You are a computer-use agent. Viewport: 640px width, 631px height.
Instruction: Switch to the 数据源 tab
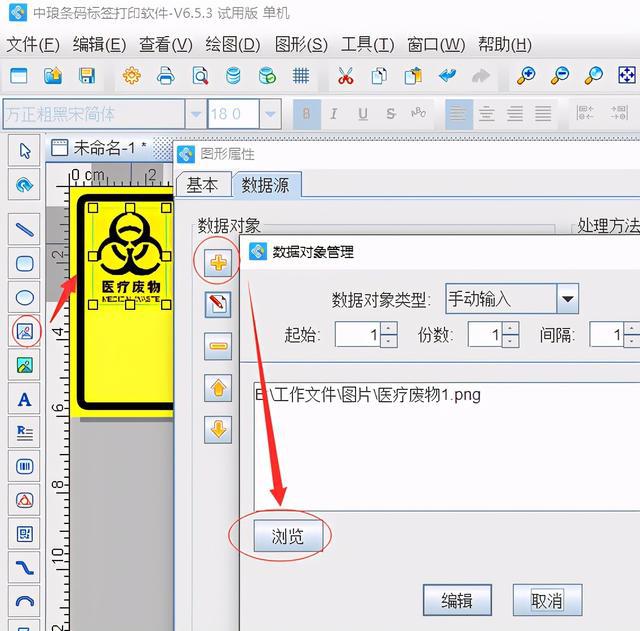coord(266,185)
